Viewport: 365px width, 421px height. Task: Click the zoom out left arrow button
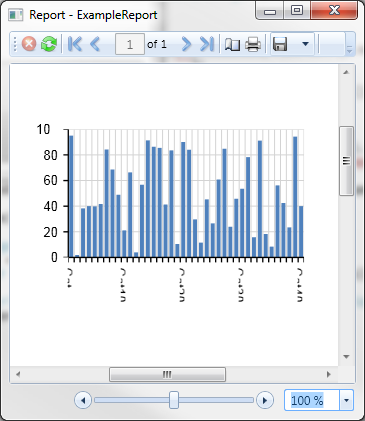click(x=83, y=400)
